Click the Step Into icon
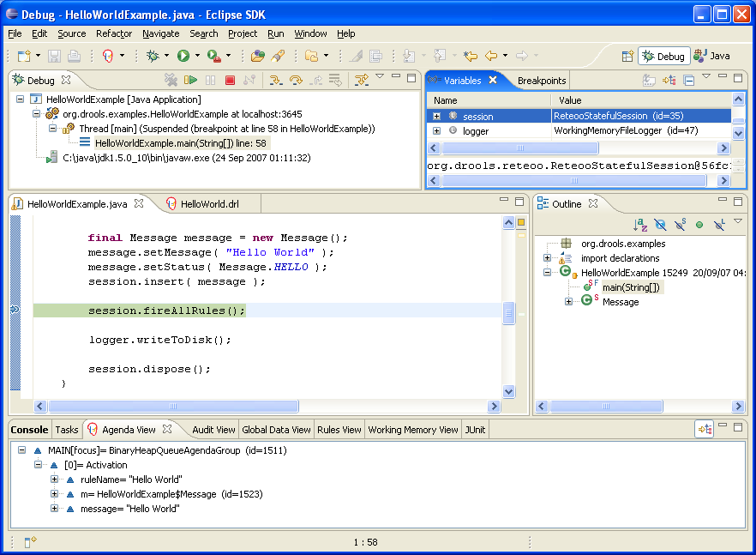The width and height of the screenshot is (756, 555). pos(277,81)
